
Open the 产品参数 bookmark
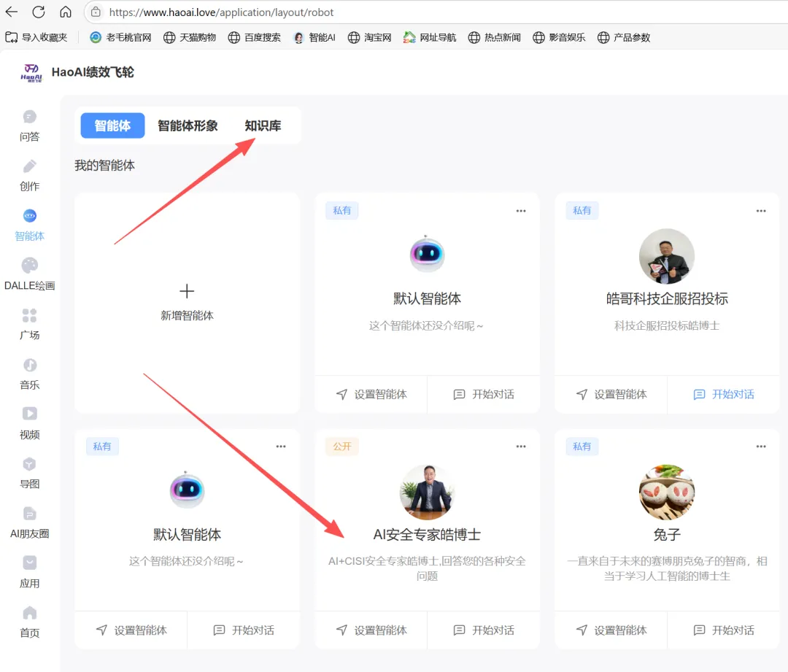pos(624,37)
